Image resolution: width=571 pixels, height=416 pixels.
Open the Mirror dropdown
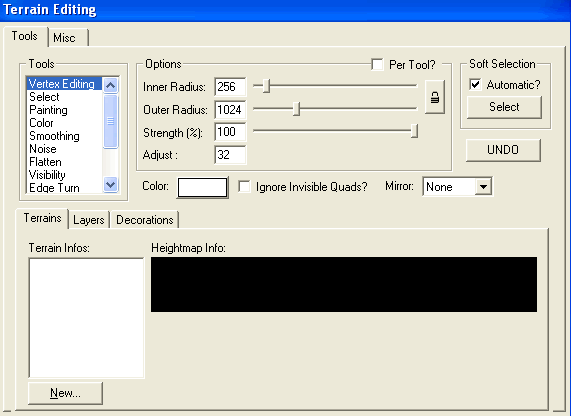[483, 187]
